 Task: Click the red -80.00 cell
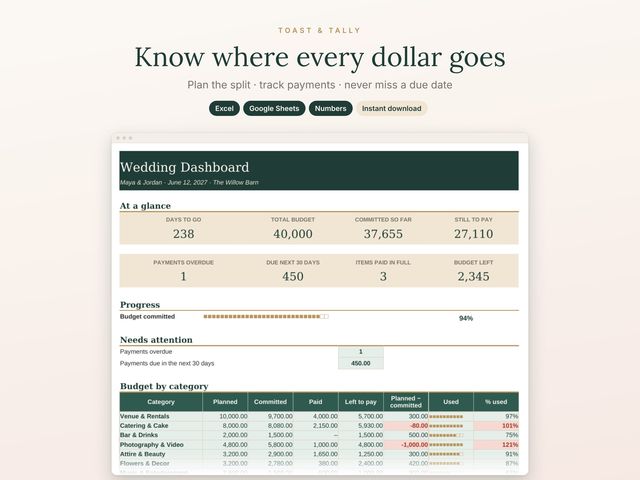click(406, 426)
